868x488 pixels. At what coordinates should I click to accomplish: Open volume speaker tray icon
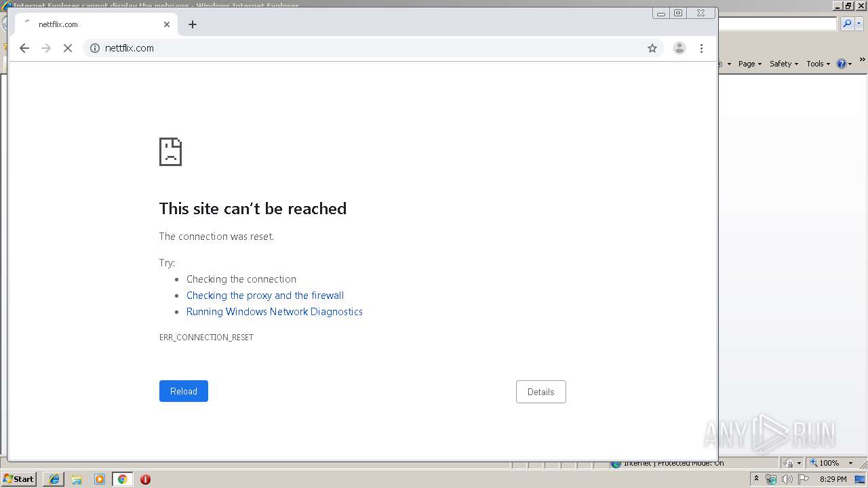787,479
